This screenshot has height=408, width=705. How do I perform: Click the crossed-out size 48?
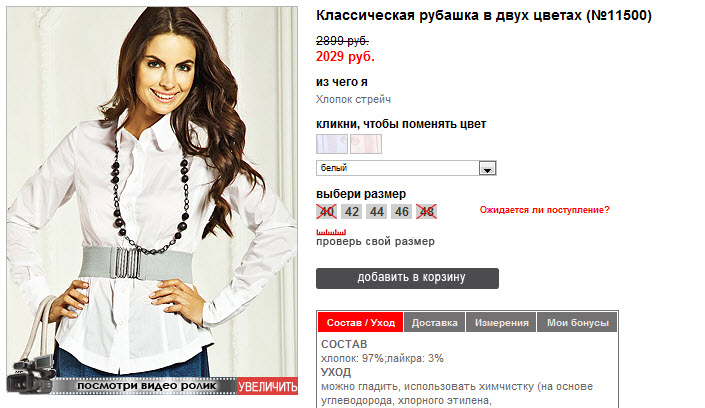pos(427,211)
